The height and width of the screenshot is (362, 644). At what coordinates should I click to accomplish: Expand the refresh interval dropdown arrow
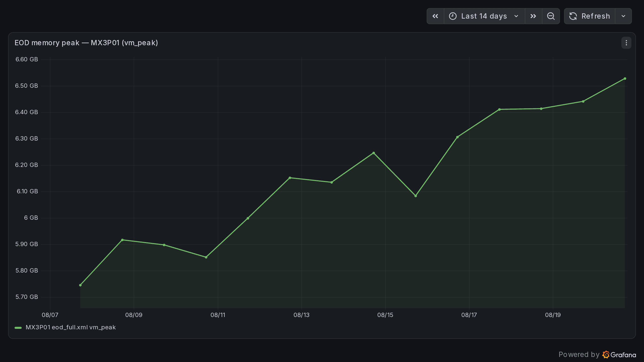coord(623,16)
